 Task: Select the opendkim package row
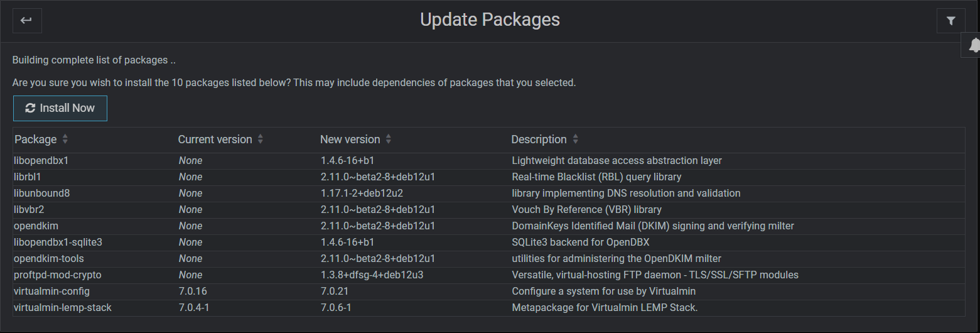[x=488, y=226]
